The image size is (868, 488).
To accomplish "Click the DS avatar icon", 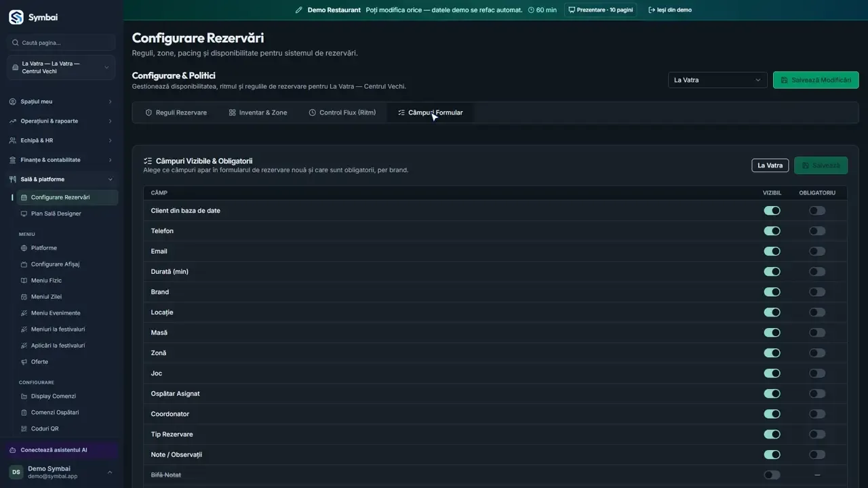I will [16, 472].
